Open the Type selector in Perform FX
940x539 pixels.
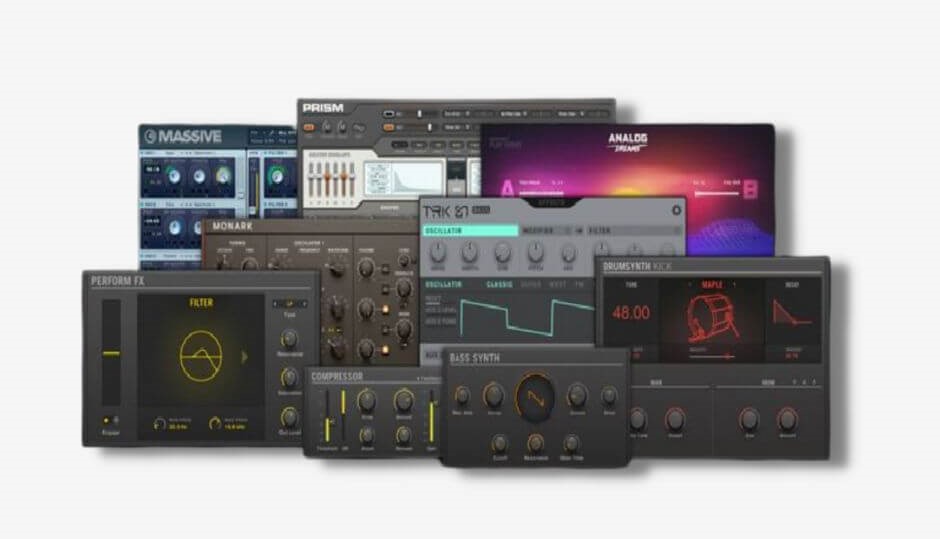289,303
